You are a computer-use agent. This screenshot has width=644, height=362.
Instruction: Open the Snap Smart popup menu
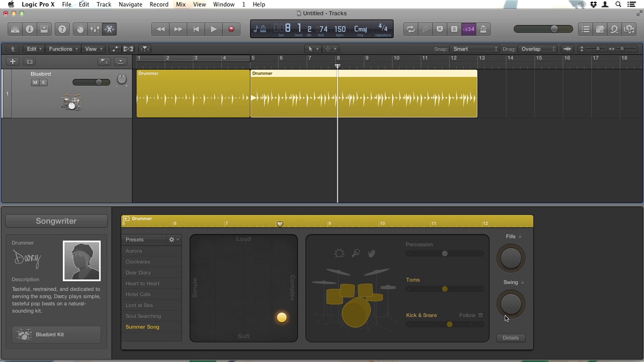[x=475, y=49]
